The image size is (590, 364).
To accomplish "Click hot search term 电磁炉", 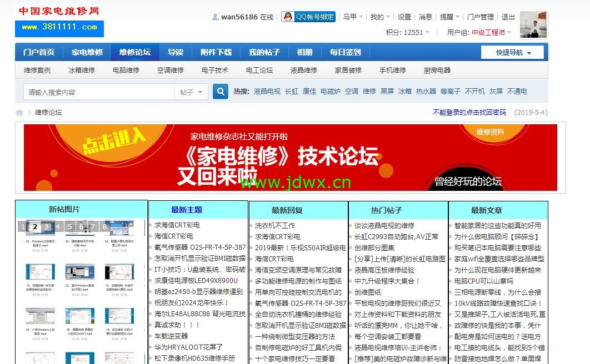I will pyautogui.click(x=331, y=92).
